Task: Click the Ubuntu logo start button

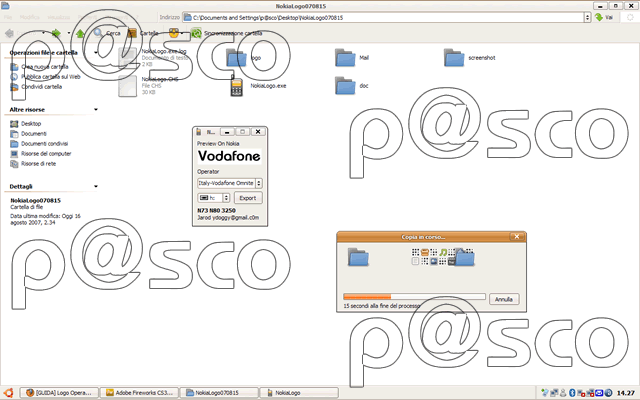Action: tap(8, 393)
